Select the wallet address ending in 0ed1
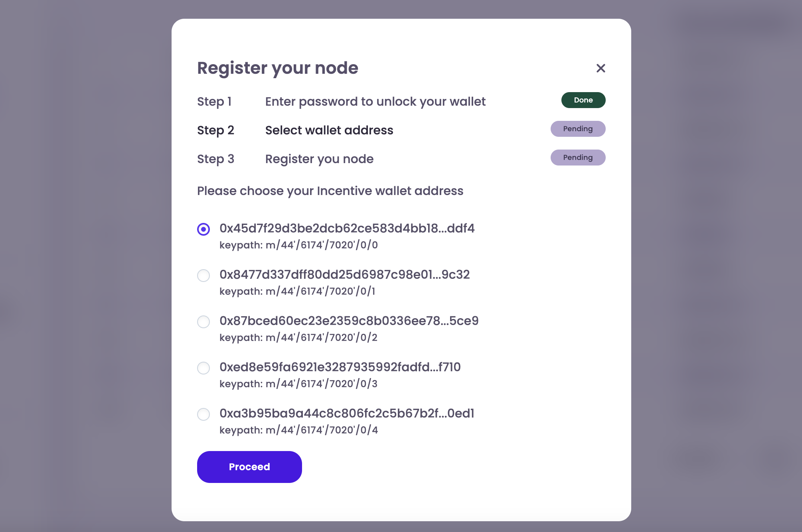 coord(203,414)
